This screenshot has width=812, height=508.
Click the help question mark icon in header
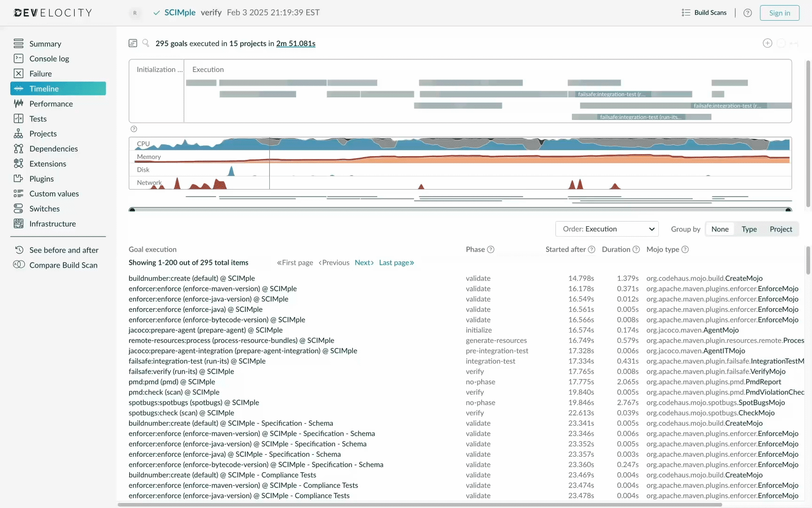748,13
